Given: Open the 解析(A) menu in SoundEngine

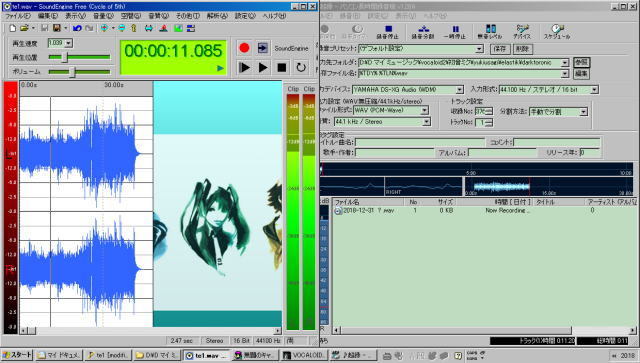Looking at the screenshot, I should (217, 16).
